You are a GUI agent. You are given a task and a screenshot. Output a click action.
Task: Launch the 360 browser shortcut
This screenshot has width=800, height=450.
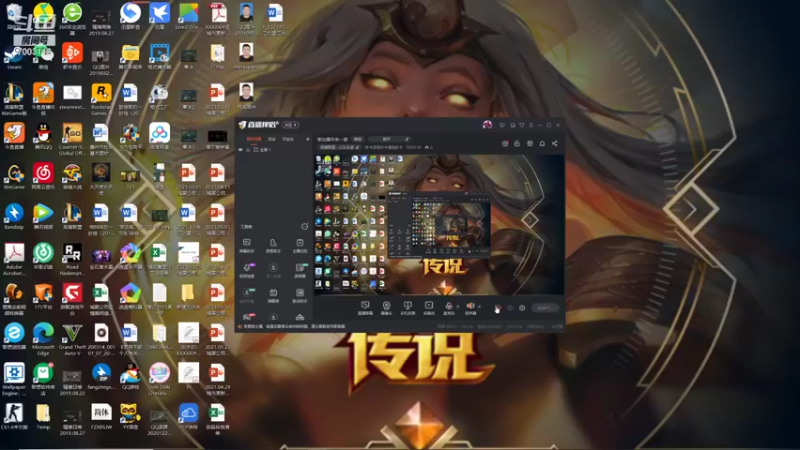(72, 16)
